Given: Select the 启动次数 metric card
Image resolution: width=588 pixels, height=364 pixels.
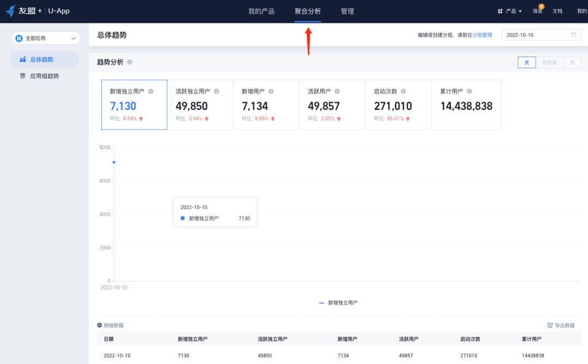Looking at the screenshot, I should pos(398,104).
